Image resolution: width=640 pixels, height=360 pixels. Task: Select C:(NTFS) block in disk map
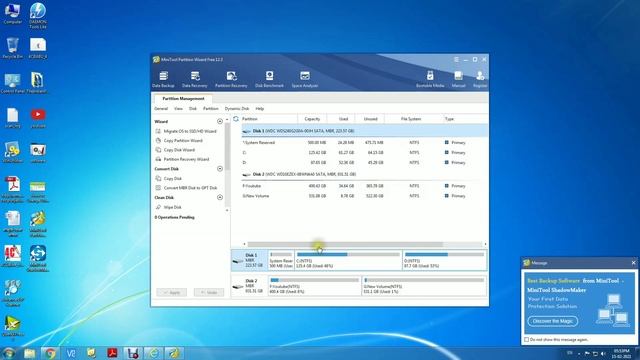[348, 260]
